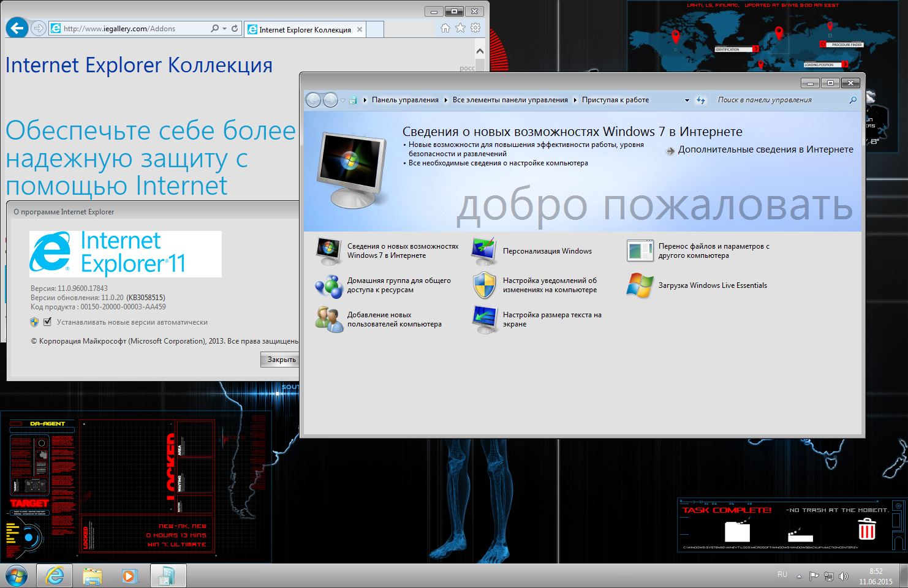Launch Windows Media Player from taskbar

129,576
